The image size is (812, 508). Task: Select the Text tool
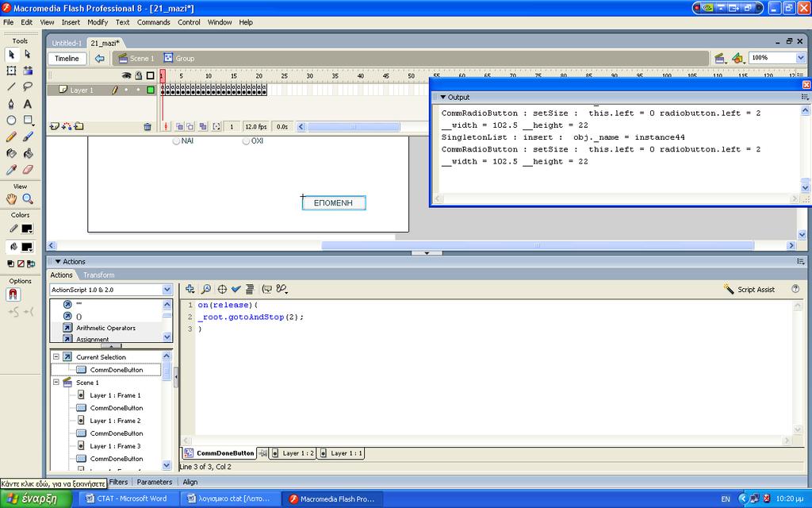[28, 104]
